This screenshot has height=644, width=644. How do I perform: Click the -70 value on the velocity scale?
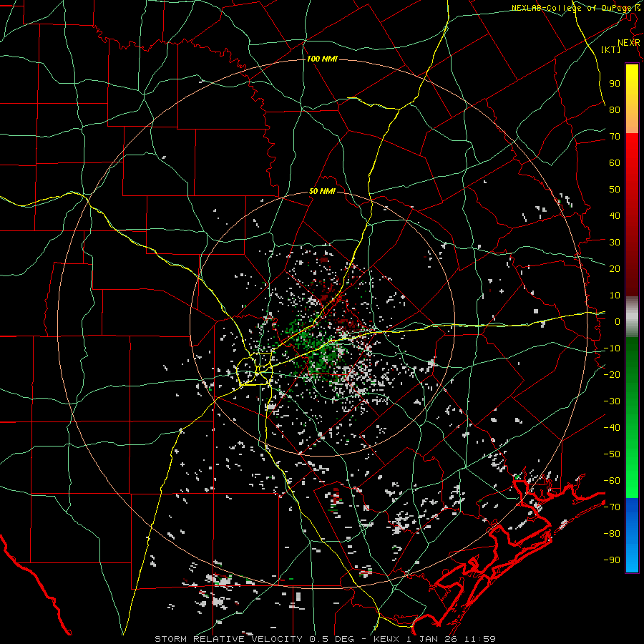(612, 507)
